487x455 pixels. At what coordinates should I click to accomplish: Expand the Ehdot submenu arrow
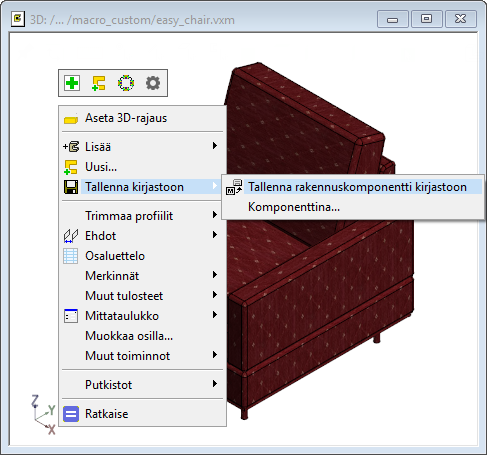pos(215,235)
